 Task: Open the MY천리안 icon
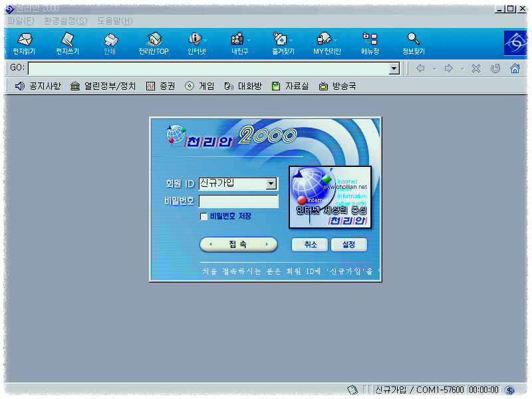325,44
